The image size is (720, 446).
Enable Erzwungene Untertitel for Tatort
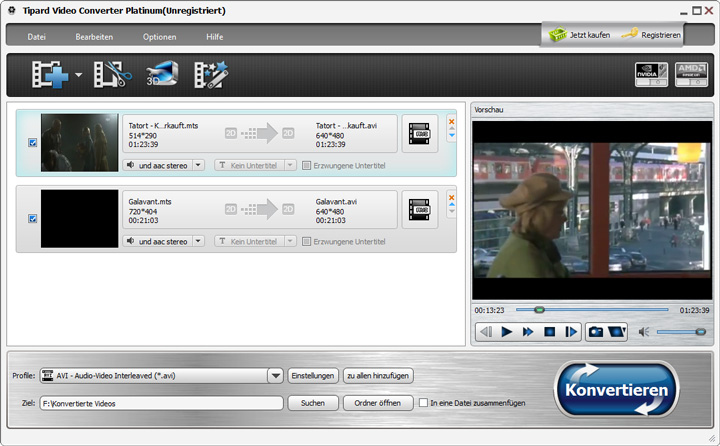click(x=306, y=165)
